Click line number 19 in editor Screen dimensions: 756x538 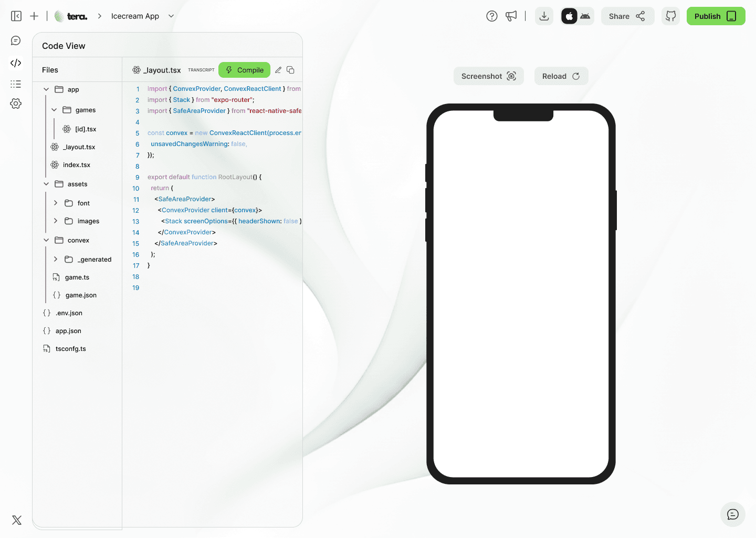point(136,288)
